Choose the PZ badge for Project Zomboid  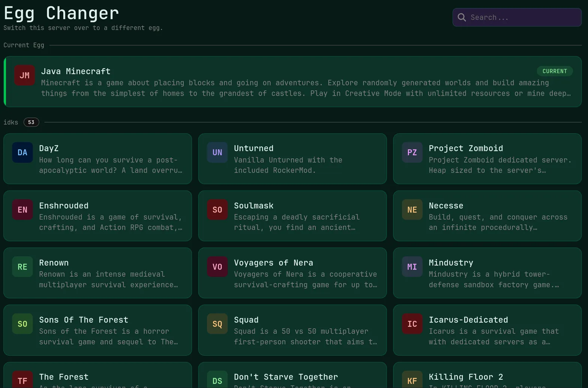point(412,153)
